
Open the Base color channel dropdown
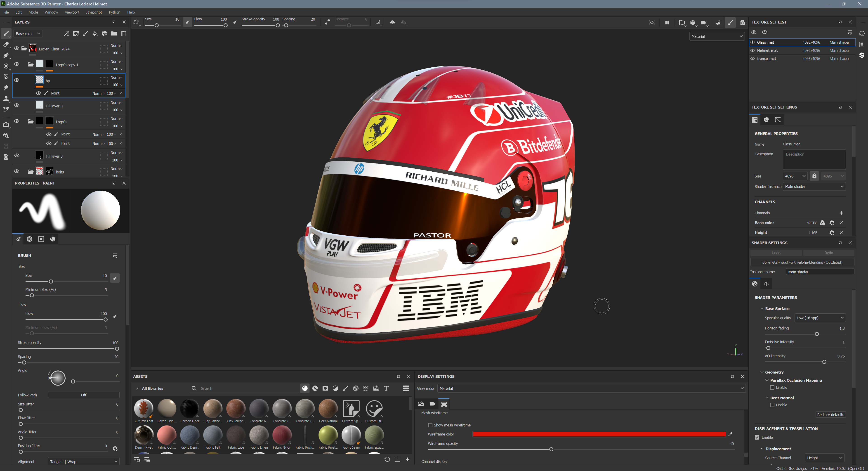click(x=28, y=33)
